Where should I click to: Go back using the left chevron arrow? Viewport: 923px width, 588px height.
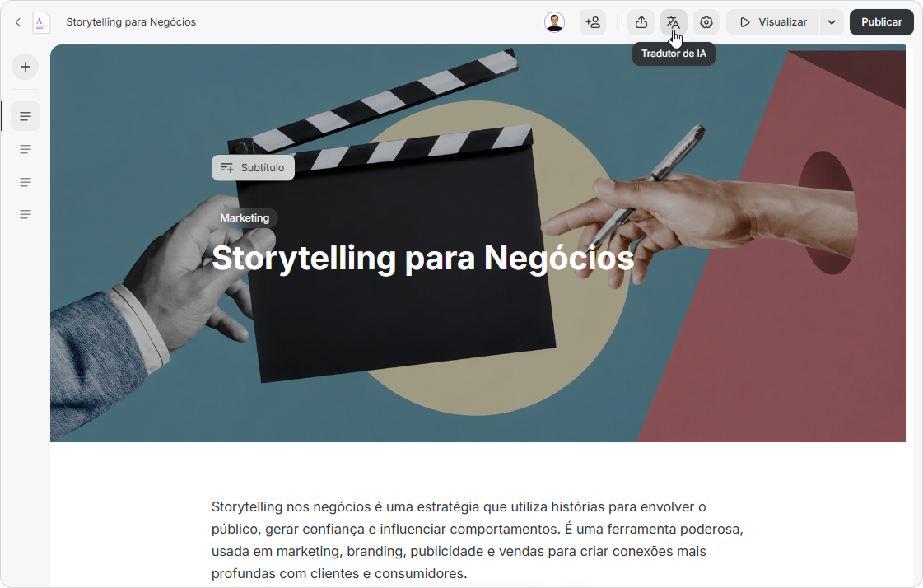[18, 22]
